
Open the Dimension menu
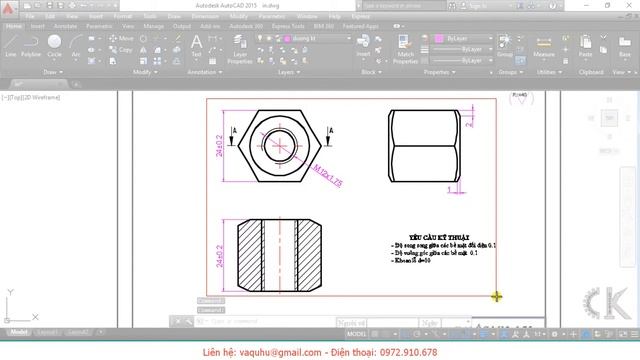(x=205, y=16)
